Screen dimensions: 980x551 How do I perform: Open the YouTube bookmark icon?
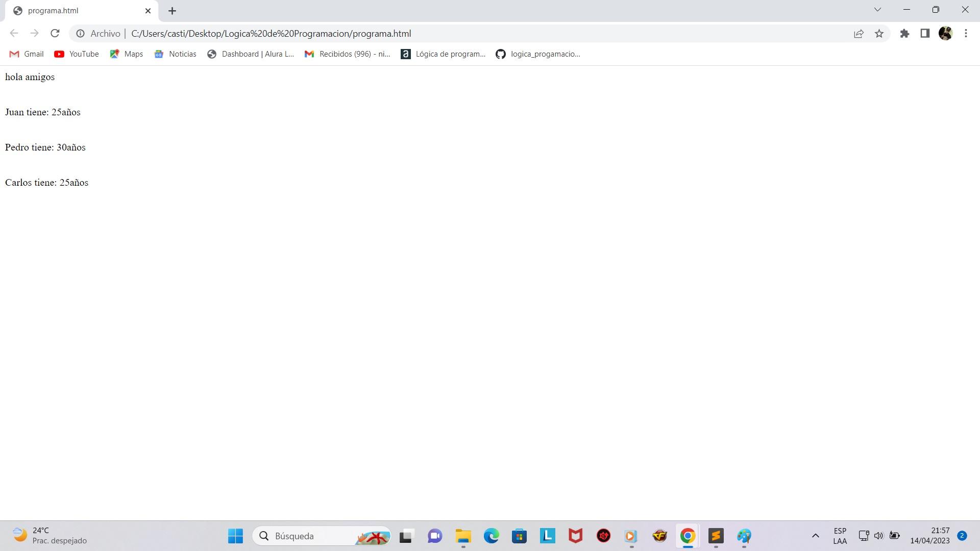(61, 54)
